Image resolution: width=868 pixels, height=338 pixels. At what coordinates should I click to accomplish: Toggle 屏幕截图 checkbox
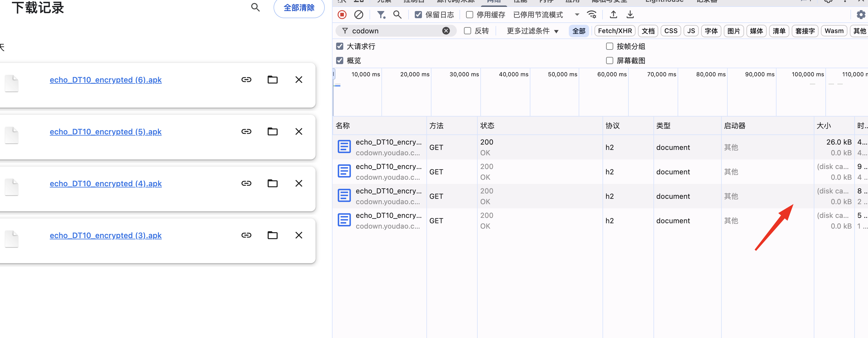tap(610, 61)
